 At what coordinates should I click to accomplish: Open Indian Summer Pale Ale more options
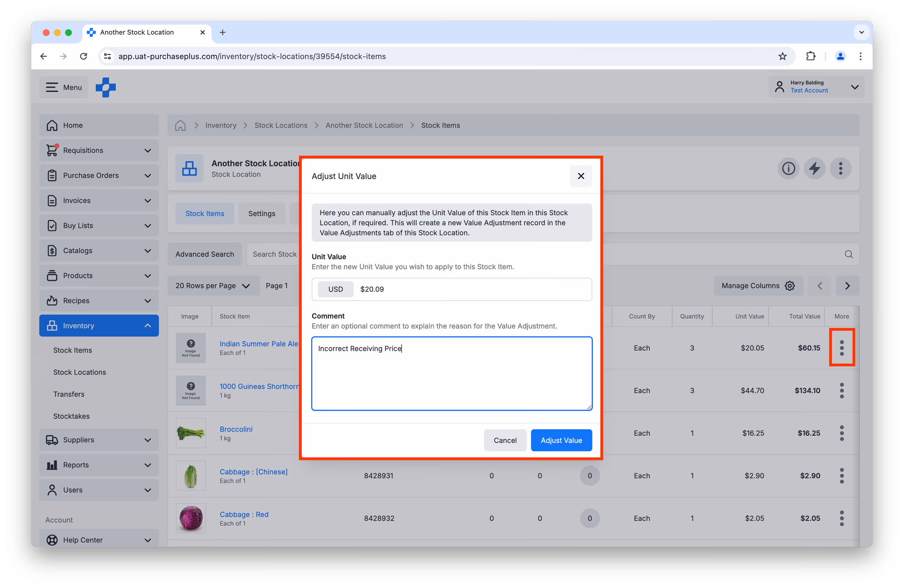pyautogui.click(x=842, y=348)
